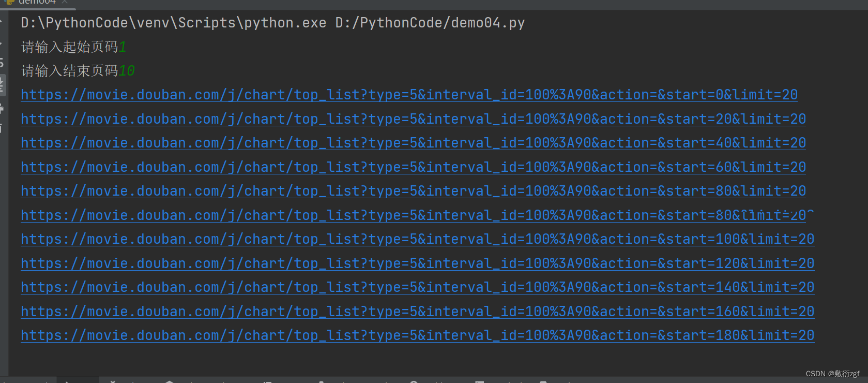Click the python.exe interpreter path text
Image resolution: width=868 pixels, height=383 pixels.
coord(174,23)
